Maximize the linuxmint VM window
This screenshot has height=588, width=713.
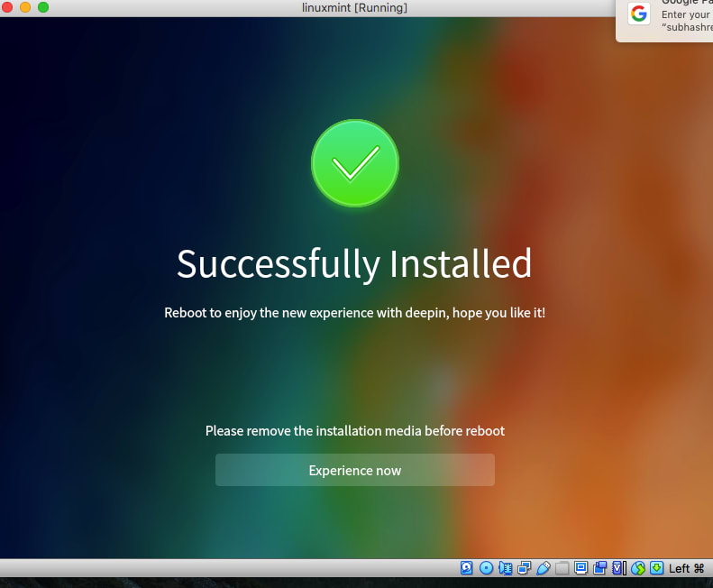tap(43, 7)
